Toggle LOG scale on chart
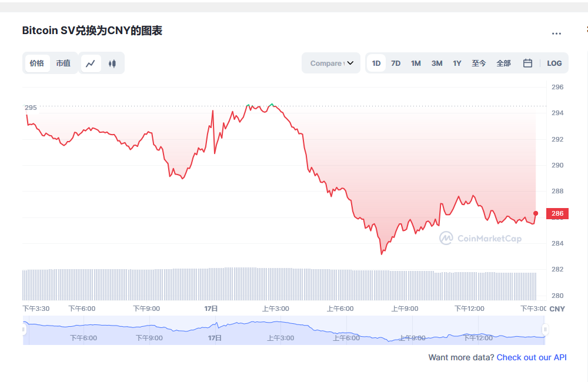Image resolution: width=588 pixels, height=382 pixels. pyautogui.click(x=554, y=63)
